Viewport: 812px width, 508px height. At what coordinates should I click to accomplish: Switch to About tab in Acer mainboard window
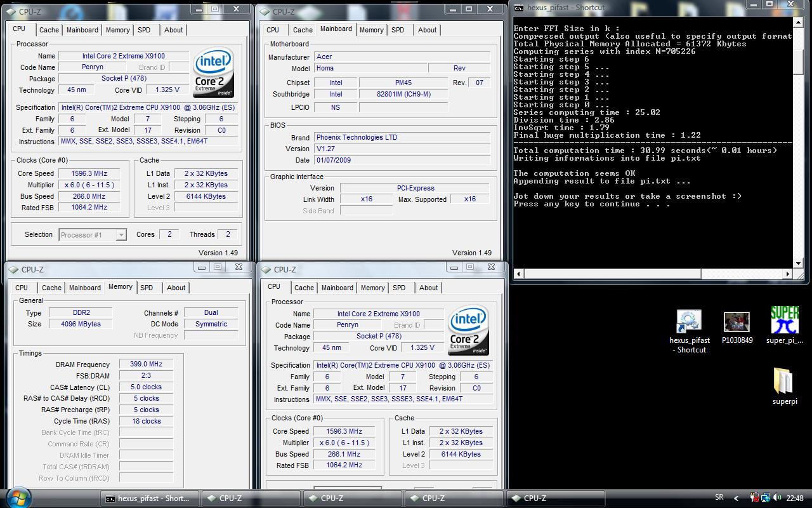[x=428, y=30]
